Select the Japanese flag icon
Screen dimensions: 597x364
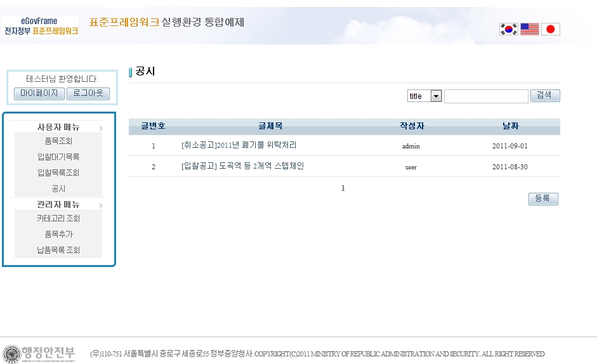coord(551,29)
